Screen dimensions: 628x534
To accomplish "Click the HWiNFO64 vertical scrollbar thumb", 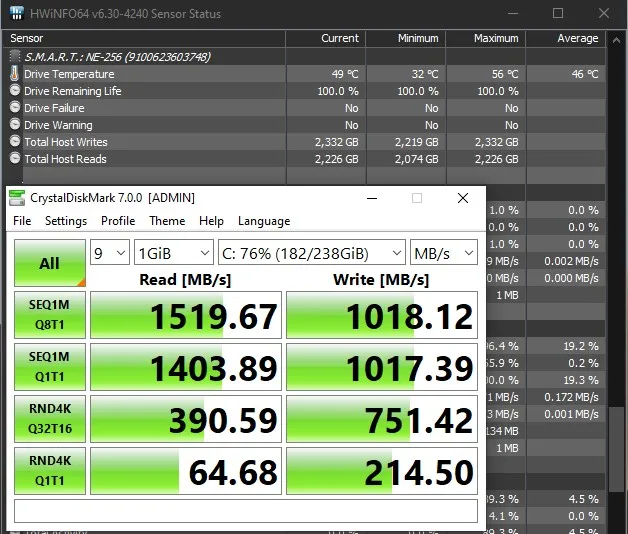I will coord(616,449).
